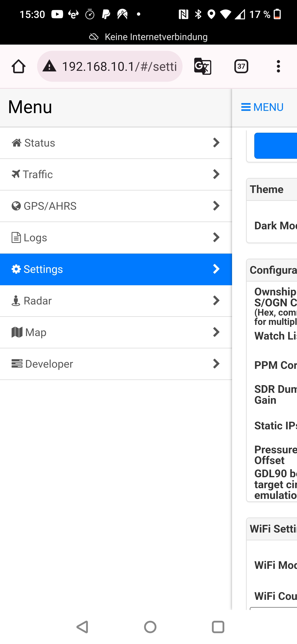Open the Logs menu item
This screenshot has width=297, height=644.
tap(35, 238)
